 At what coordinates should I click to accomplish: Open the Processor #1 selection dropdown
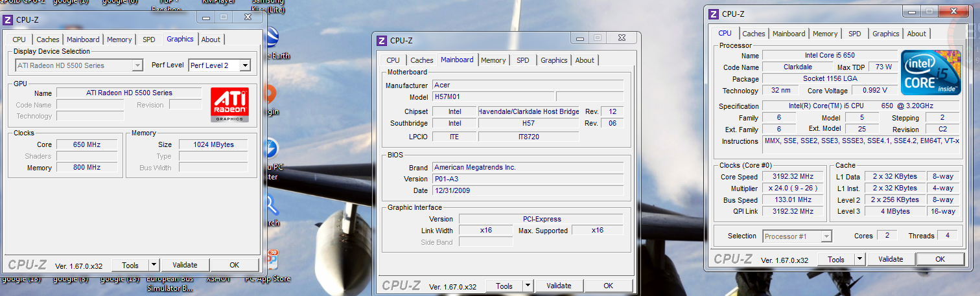coord(826,236)
